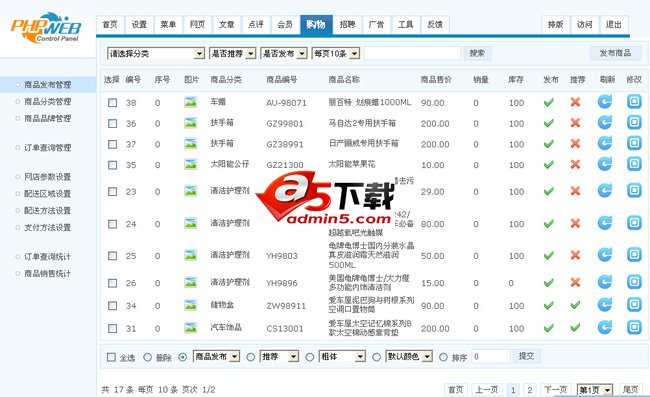Open edit icon for product GZ99801
Image resolution: width=650 pixels, height=397 pixels.
(634, 122)
